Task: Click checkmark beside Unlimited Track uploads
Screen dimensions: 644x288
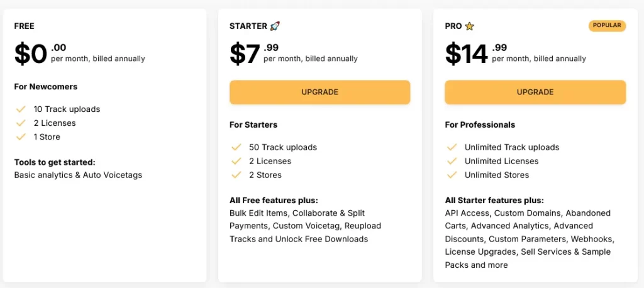Action: 452,147
